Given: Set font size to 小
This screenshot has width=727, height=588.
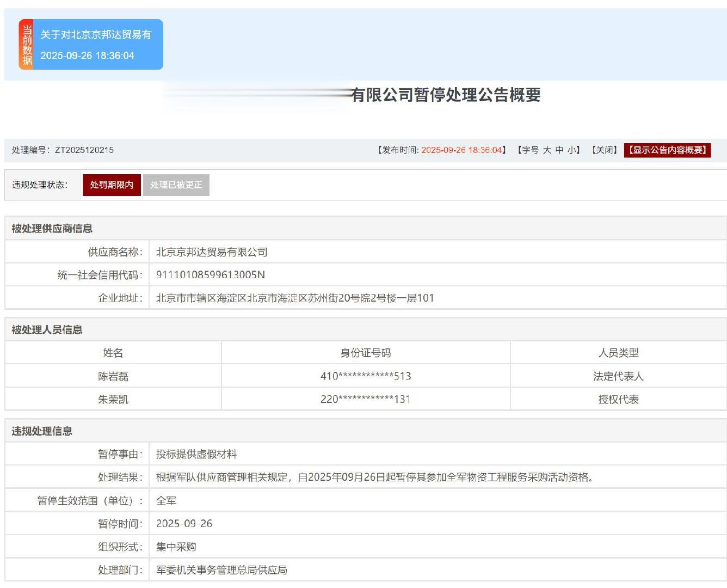Looking at the screenshot, I should point(571,150).
